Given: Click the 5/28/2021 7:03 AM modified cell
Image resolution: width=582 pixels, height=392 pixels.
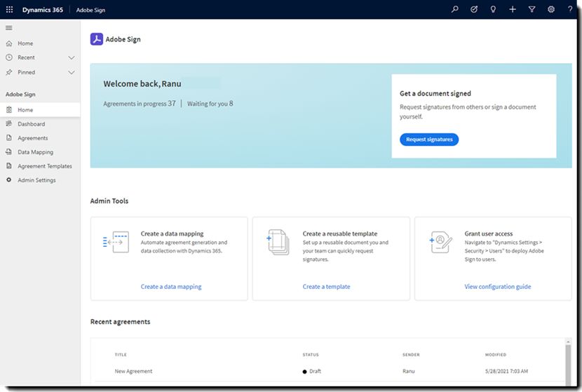Looking at the screenshot, I should pyautogui.click(x=506, y=371).
